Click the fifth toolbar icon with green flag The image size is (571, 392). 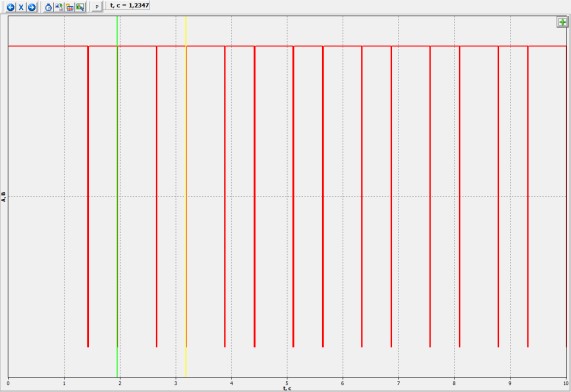59,7
